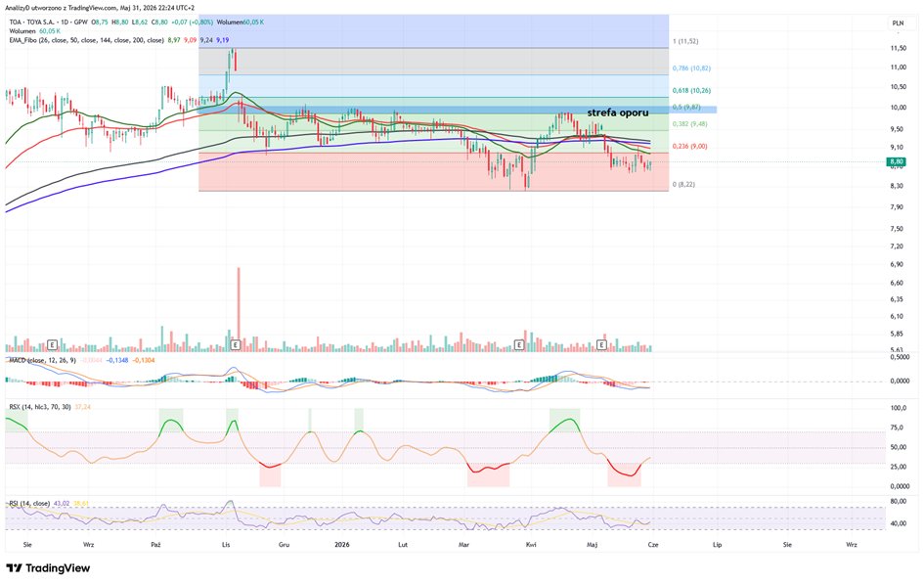
Task: Click the 100,0 RSX scale label
Action: [x=899, y=408]
